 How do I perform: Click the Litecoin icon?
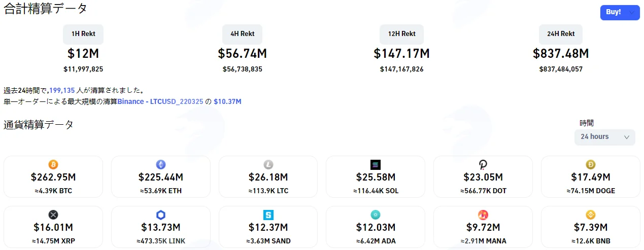tap(268, 164)
